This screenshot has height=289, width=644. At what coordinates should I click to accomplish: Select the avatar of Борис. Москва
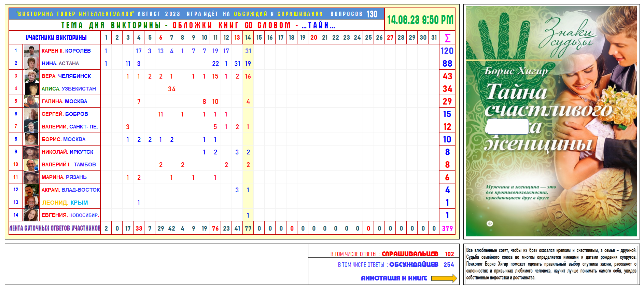coord(31,139)
